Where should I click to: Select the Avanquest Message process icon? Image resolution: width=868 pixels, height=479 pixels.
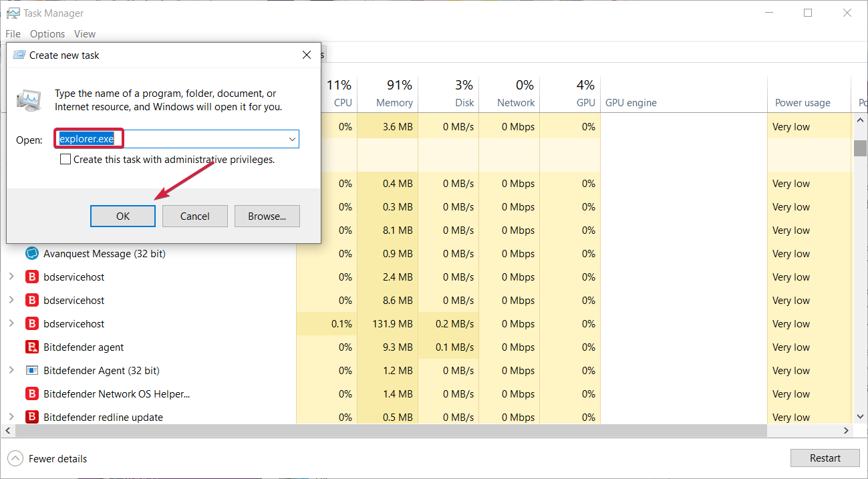point(32,254)
